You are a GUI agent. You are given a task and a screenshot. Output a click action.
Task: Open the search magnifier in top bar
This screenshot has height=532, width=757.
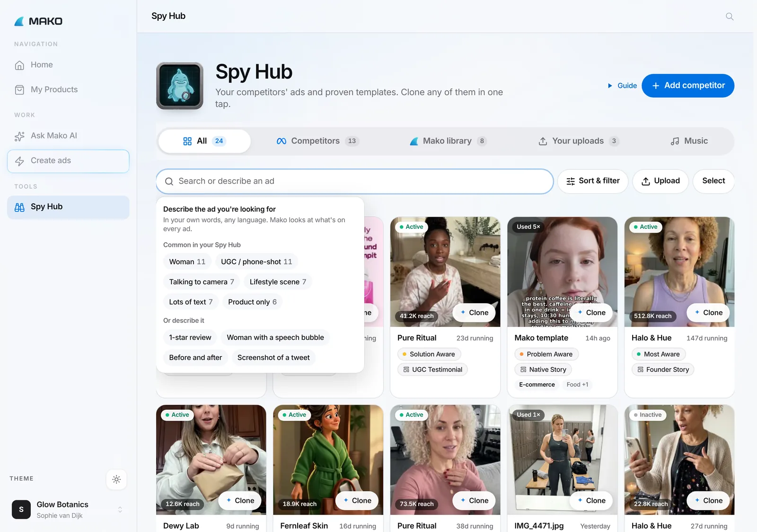pyautogui.click(x=730, y=17)
